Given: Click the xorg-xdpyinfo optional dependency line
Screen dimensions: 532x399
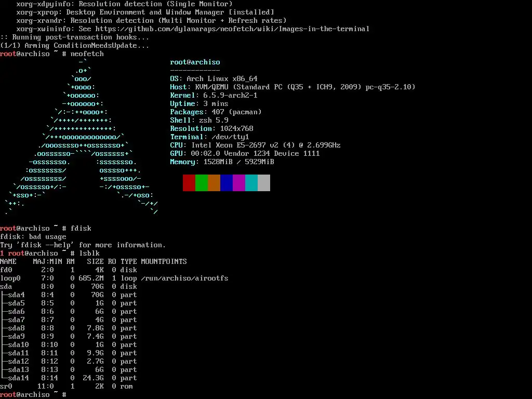Looking at the screenshot, I should point(125,4).
